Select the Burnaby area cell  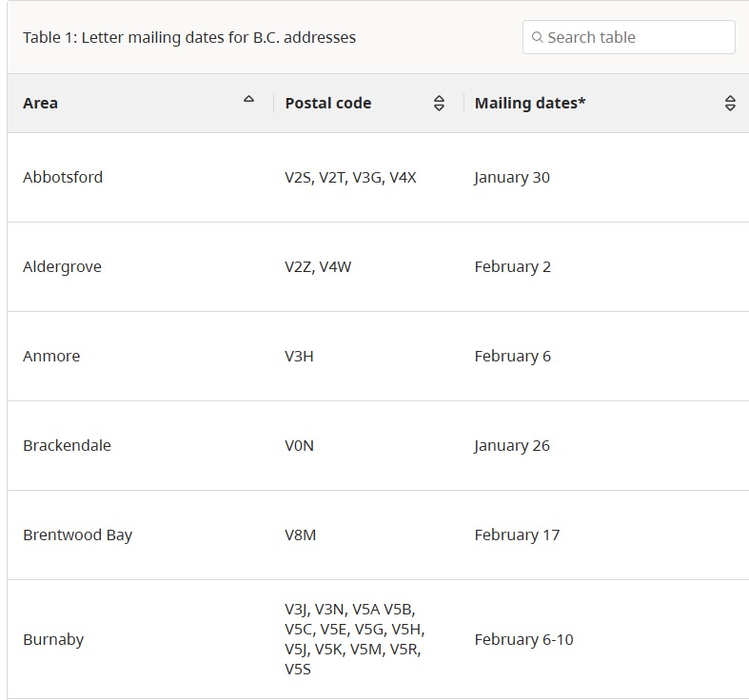[53, 639]
